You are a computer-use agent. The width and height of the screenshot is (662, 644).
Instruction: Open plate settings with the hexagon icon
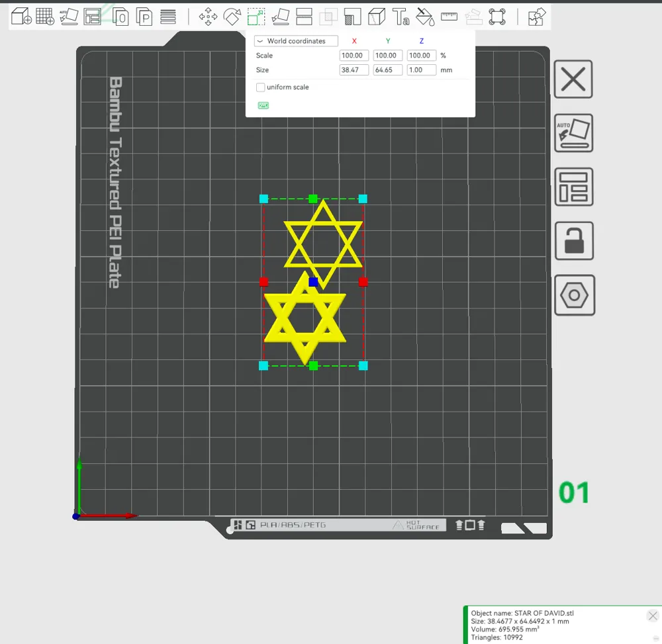(574, 295)
